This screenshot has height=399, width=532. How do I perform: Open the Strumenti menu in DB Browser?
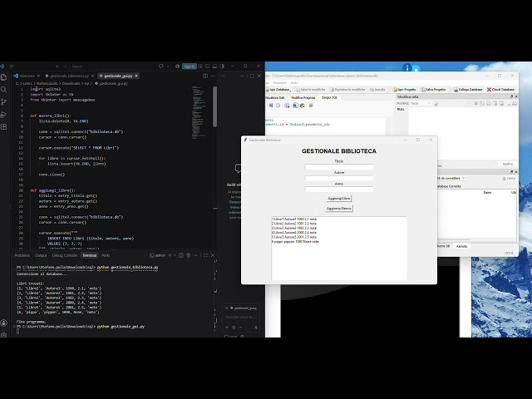click(280, 83)
